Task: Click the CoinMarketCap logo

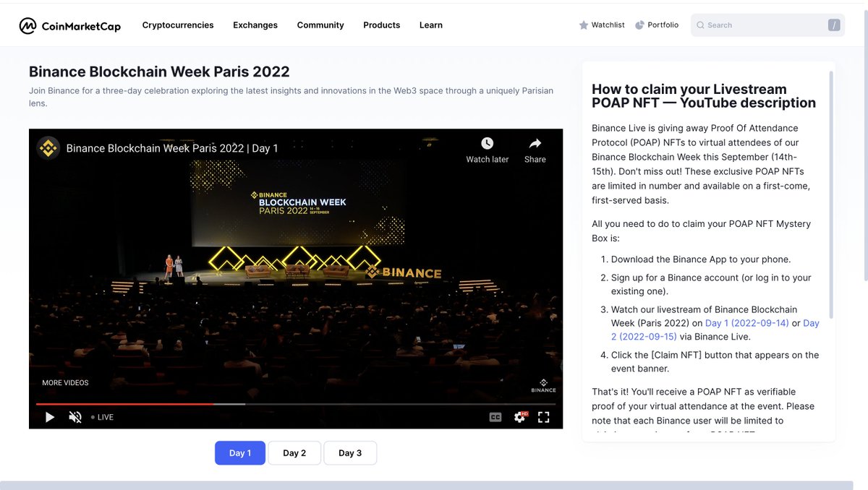Action: [x=70, y=25]
